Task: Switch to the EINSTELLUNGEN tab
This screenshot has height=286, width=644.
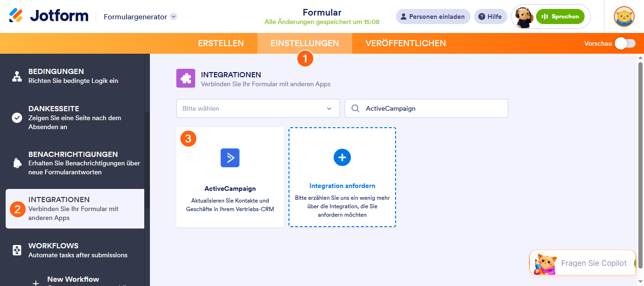Action: [x=305, y=43]
